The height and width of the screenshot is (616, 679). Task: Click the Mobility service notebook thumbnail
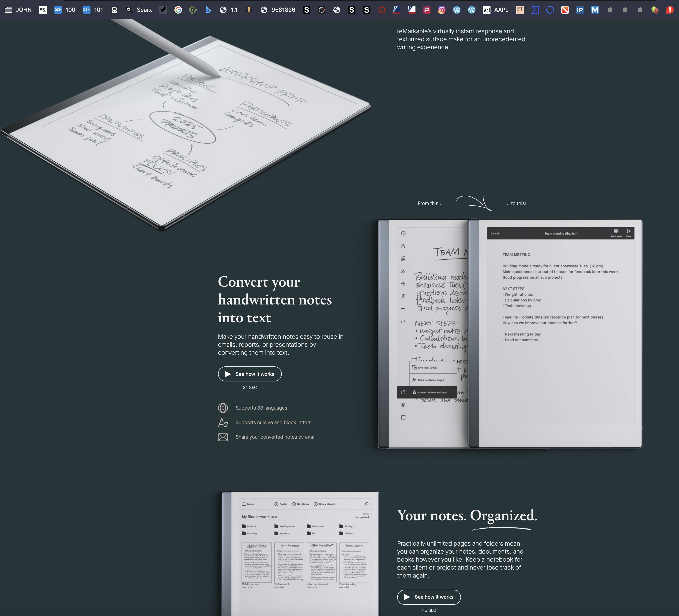pyautogui.click(x=256, y=562)
